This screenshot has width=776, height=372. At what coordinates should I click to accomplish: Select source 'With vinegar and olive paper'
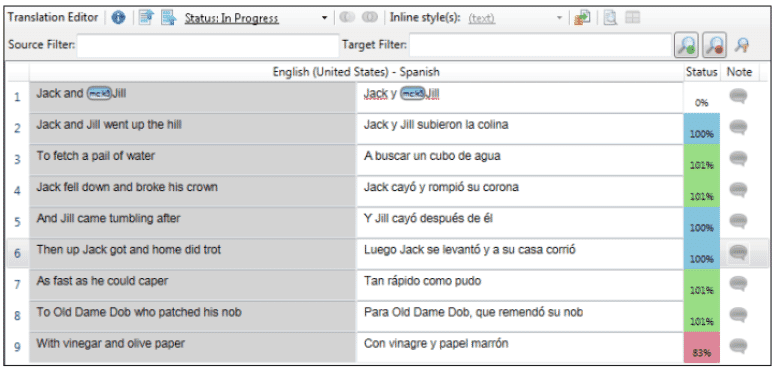(x=110, y=343)
